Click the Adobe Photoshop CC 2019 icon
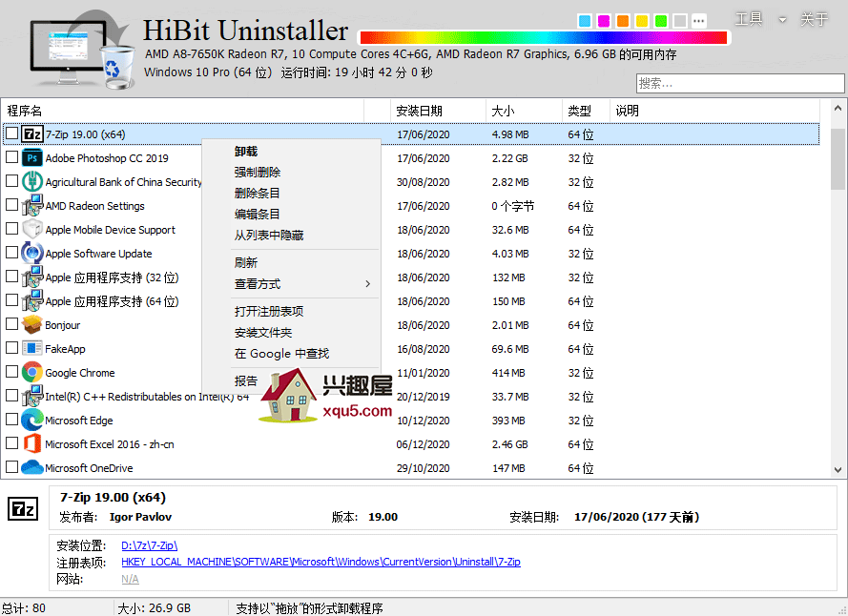 (x=31, y=158)
